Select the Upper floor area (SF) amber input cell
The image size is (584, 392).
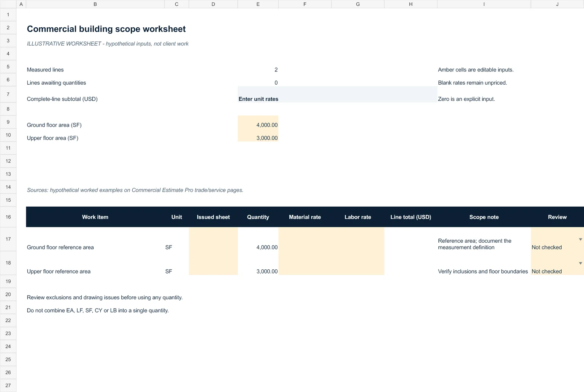pos(258,135)
